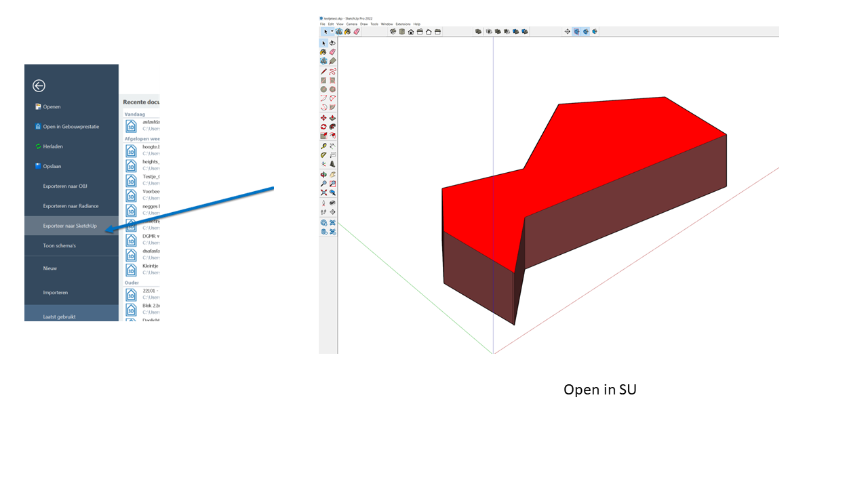The height and width of the screenshot is (488, 868).
Task: Select the Tape Measure tool
Action: pos(323,146)
